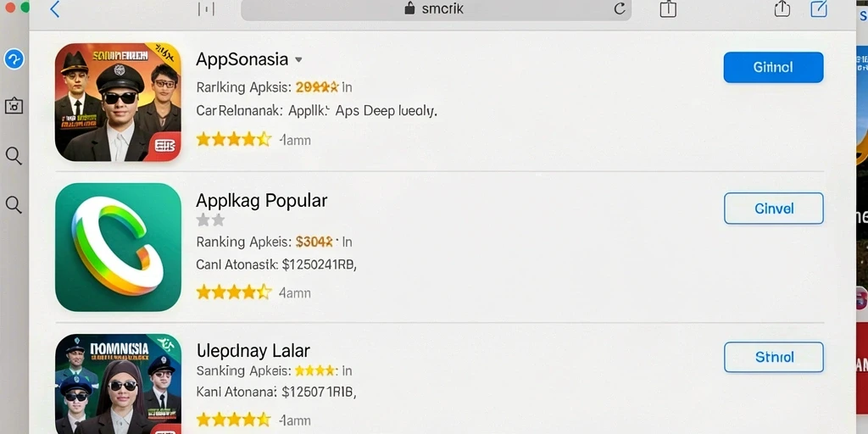Image resolution: width=868 pixels, height=434 pixels.
Task: Go back with the blue chevron
Action: [x=54, y=8]
